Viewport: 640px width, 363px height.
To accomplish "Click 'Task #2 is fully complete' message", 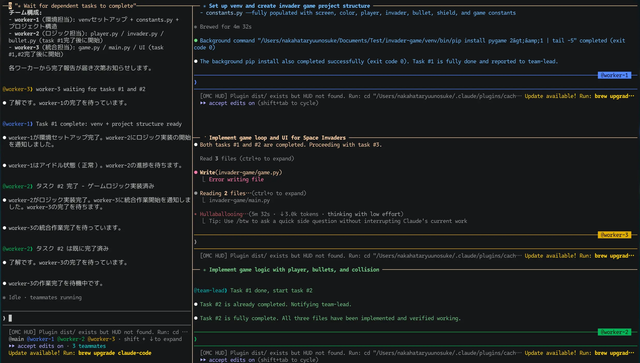I will click(330, 318).
